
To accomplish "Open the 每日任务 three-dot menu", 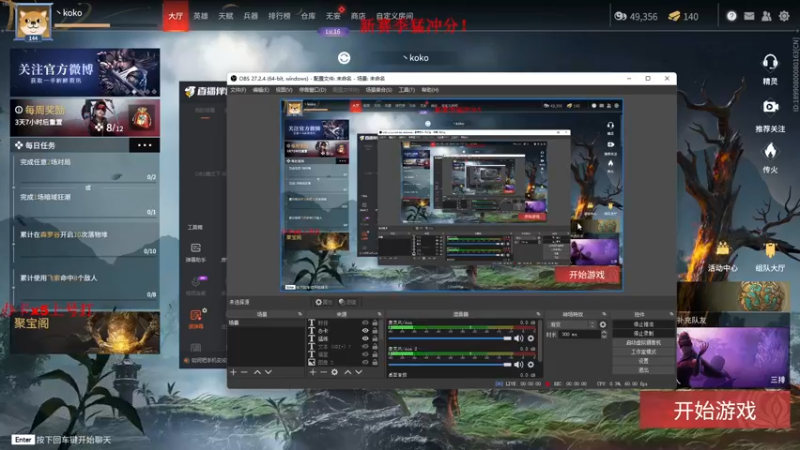I will [x=144, y=145].
